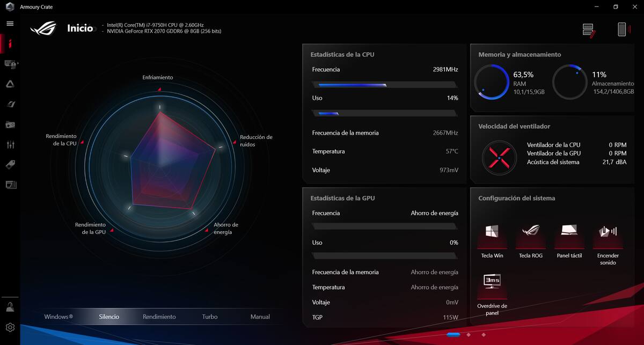The height and width of the screenshot is (345, 644).
Task: Select the Rendimiento operating mode
Action: (x=159, y=317)
